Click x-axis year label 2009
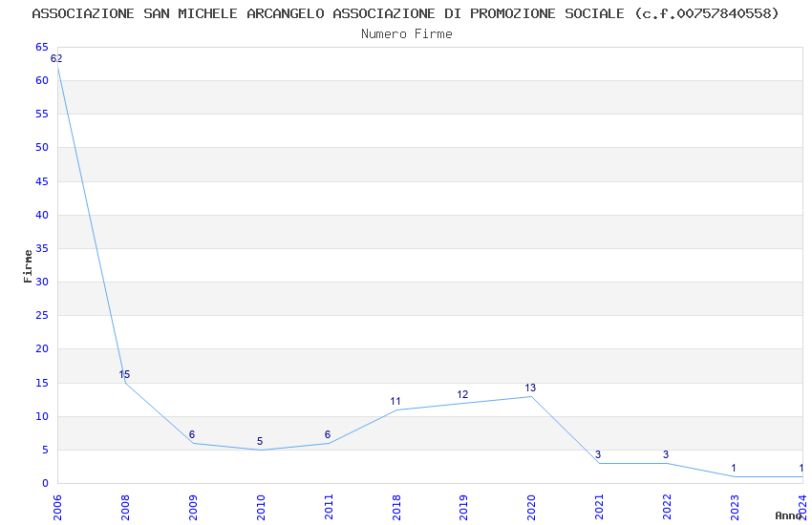This screenshot has height=525, width=812. point(193,507)
